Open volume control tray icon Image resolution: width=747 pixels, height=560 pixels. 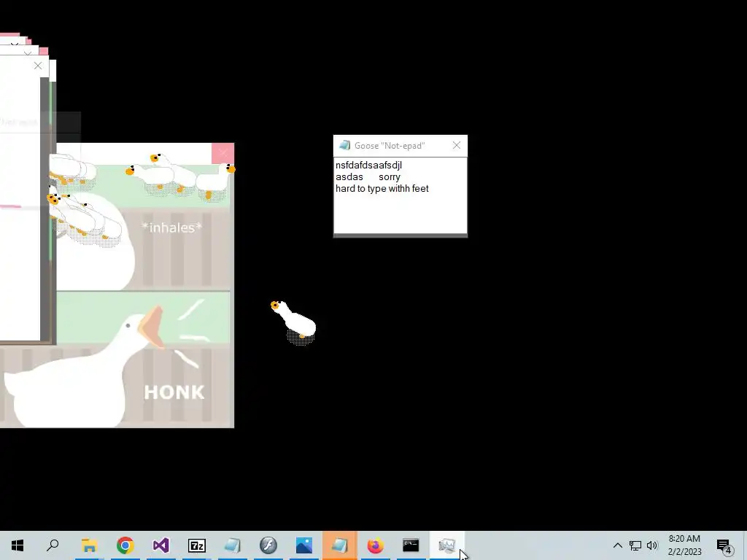pos(652,545)
